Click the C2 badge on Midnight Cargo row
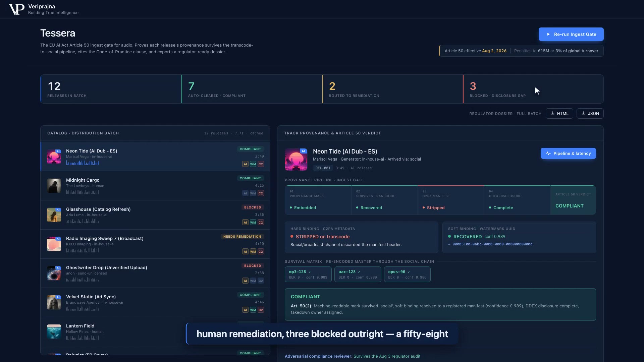The image size is (644, 362). tap(261, 193)
